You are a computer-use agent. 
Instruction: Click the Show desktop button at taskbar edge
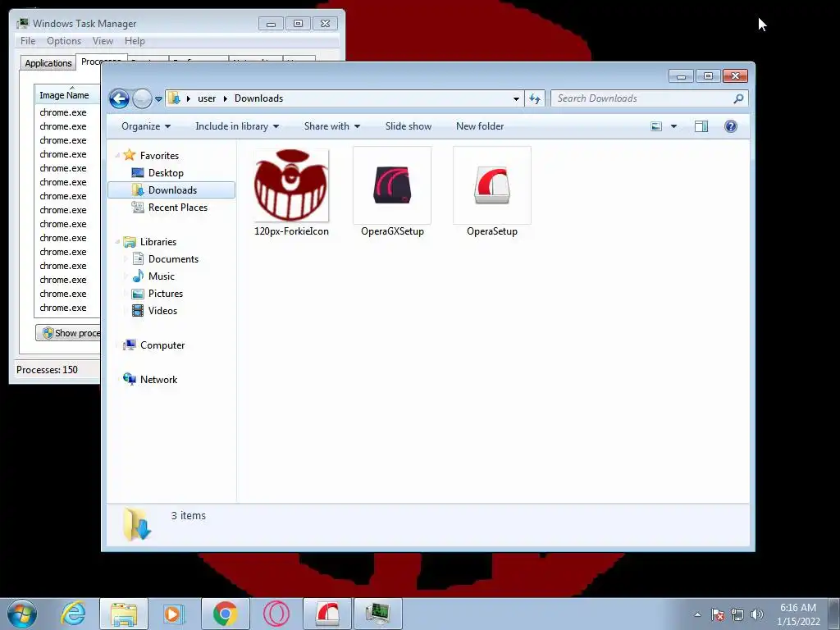point(834,614)
